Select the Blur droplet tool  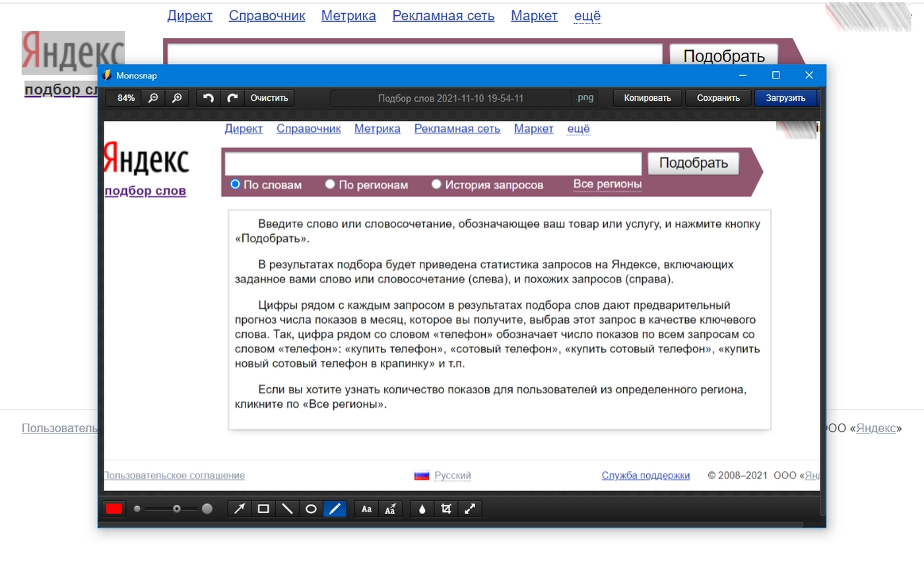(422, 509)
